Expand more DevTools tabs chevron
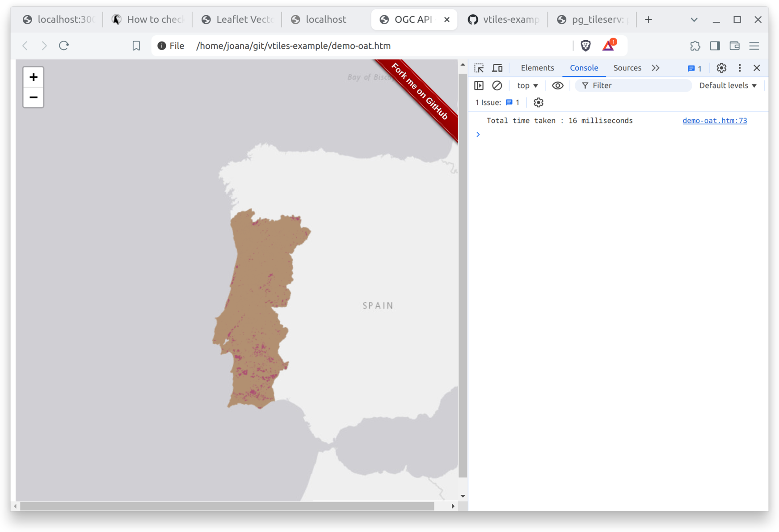This screenshot has height=532, width=779. [x=656, y=68]
